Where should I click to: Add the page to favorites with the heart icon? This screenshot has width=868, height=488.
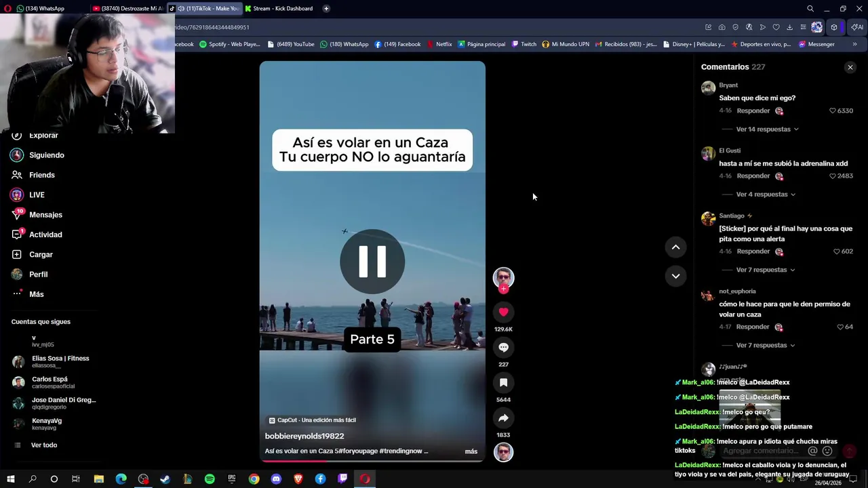776,27
